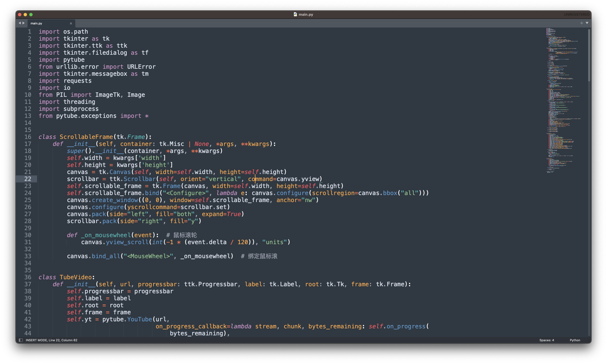Click 'tkinter.messagebox' on line 7
The image size is (607, 364).
point(95,74)
